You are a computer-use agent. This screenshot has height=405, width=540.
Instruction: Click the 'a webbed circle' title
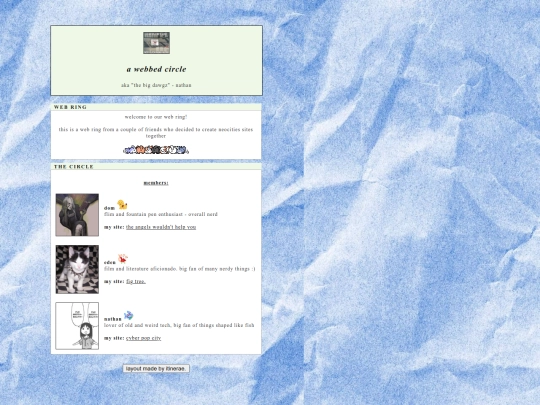pyautogui.click(x=156, y=69)
